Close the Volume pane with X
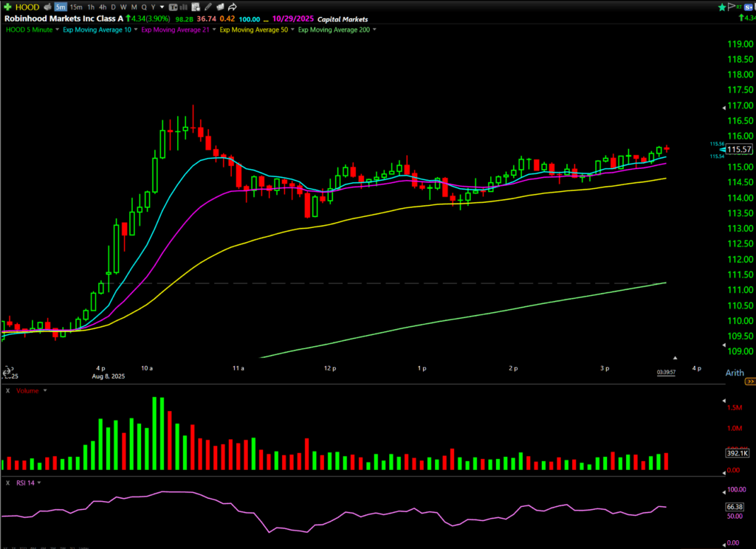756x549 pixels. click(x=7, y=391)
